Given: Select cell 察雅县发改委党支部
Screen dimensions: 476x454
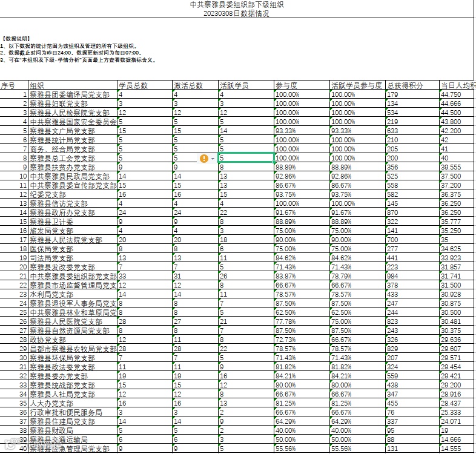Looking at the screenshot, I should click(73, 267).
